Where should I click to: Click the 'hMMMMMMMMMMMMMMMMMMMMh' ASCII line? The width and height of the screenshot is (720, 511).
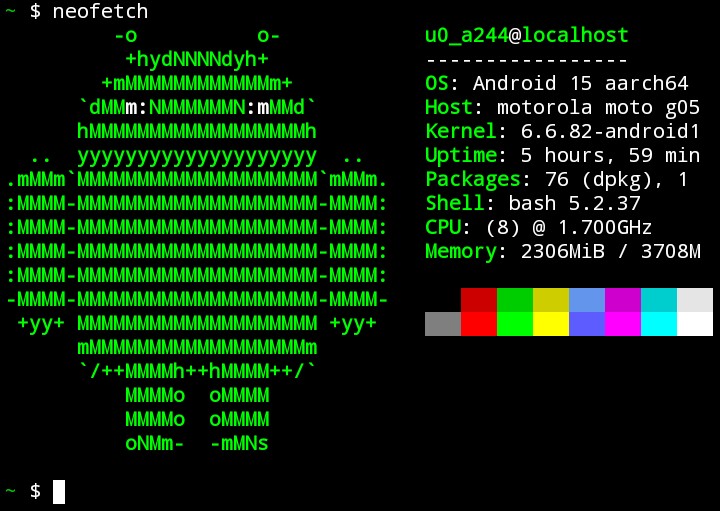197,131
